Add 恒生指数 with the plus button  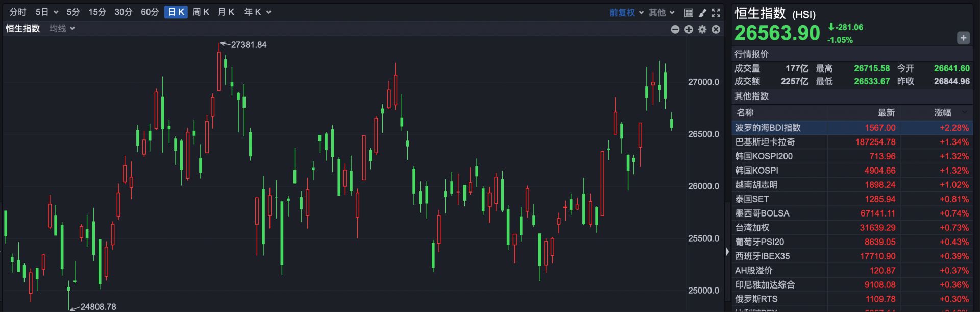(963, 38)
